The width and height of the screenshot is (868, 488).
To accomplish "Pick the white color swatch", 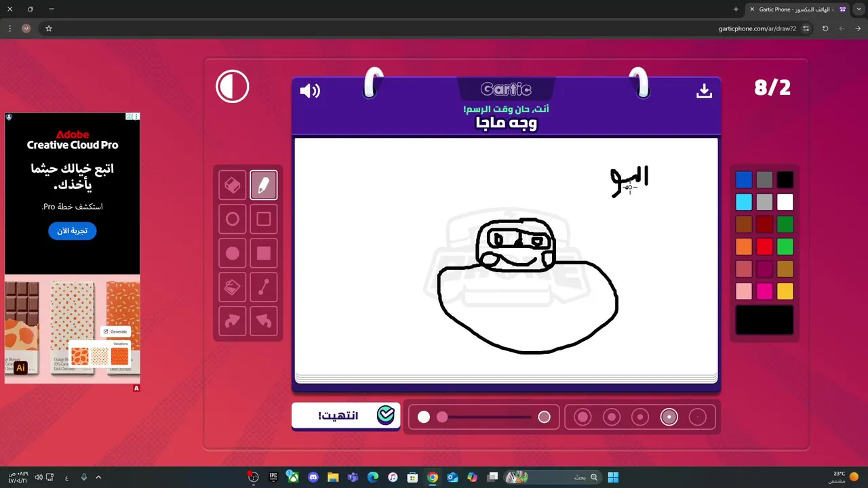I will click(x=785, y=202).
